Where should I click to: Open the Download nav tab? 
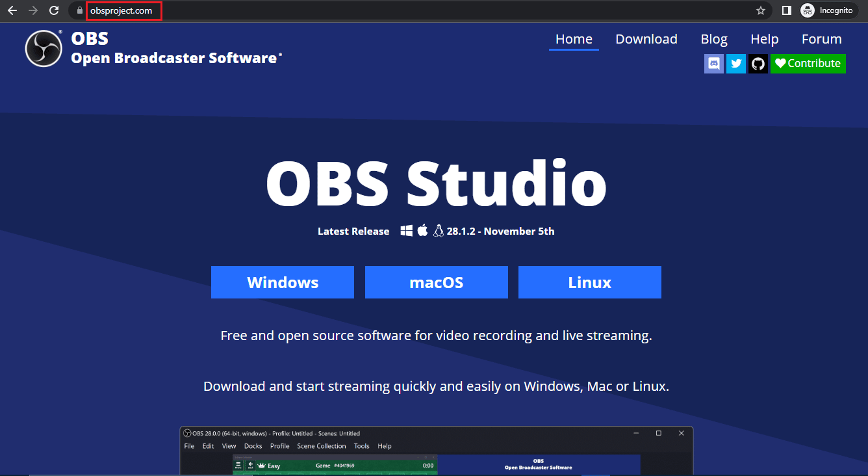pyautogui.click(x=646, y=39)
